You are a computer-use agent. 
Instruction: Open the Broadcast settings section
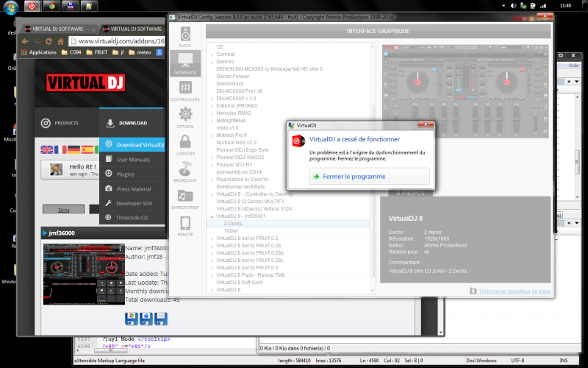point(185,171)
